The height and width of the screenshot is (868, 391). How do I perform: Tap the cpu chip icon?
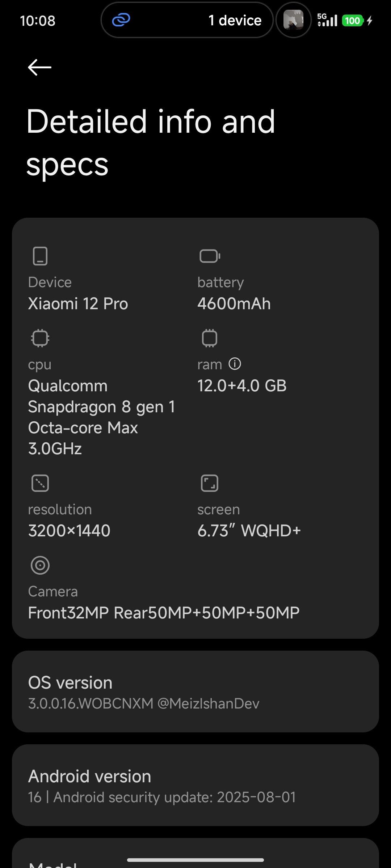(x=40, y=338)
